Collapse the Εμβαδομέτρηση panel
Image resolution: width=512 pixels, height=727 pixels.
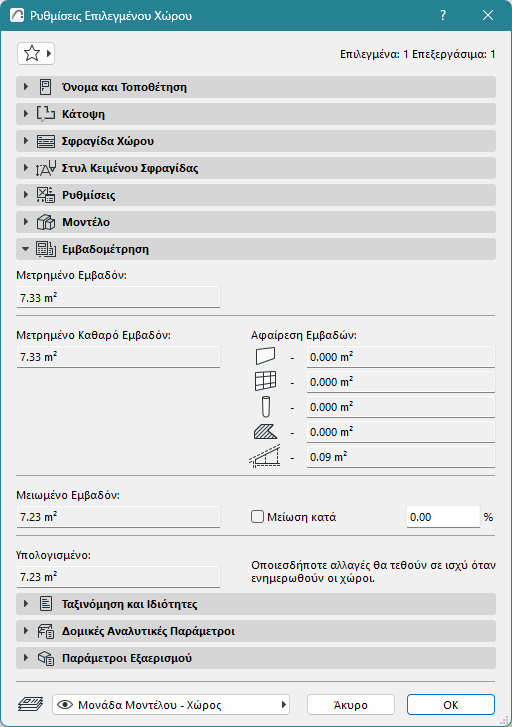pyautogui.click(x=26, y=249)
